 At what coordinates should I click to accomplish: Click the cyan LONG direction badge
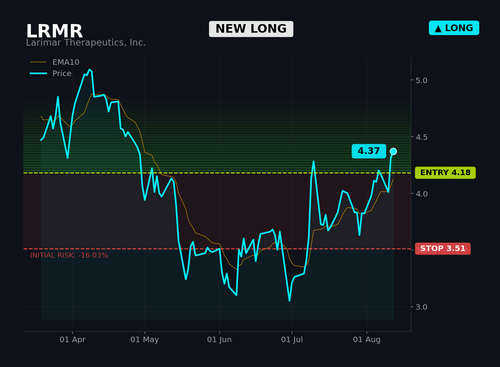click(454, 28)
